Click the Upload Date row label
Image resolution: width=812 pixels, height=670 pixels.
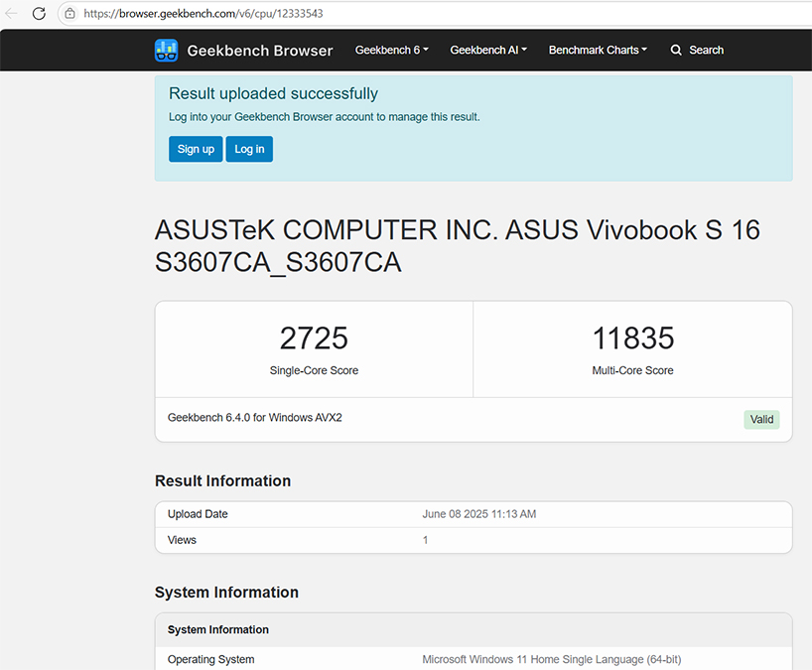[198, 514]
